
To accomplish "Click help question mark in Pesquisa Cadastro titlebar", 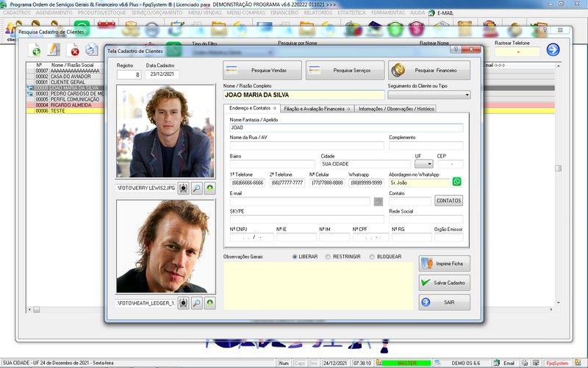I will pos(545,30).
